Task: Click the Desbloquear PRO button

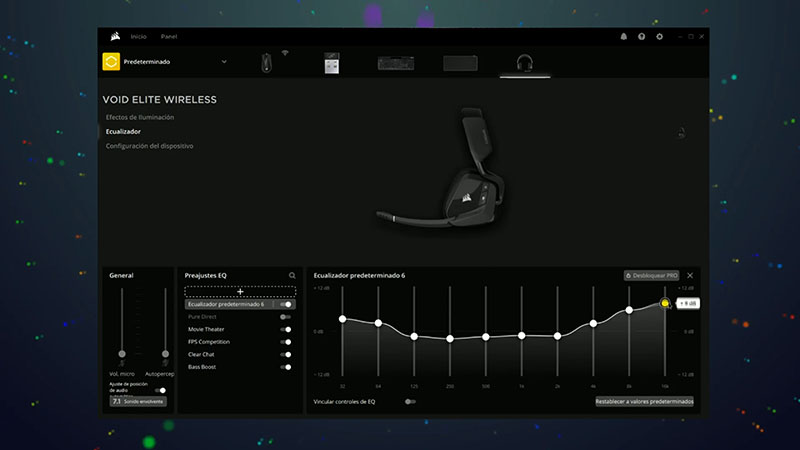Action: 652,276
